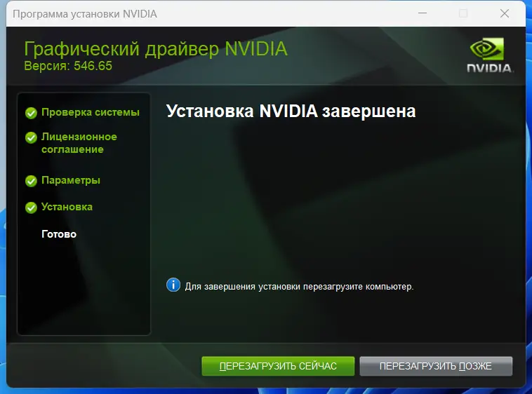This screenshot has height=394, width=532.
Task: Click the blue info icon
Action: (x=173, y=285)
